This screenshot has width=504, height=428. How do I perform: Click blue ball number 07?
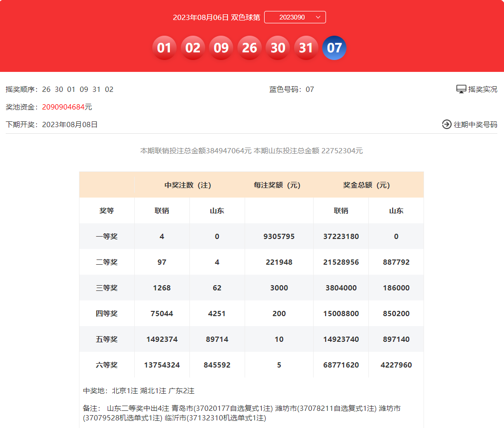334,48
